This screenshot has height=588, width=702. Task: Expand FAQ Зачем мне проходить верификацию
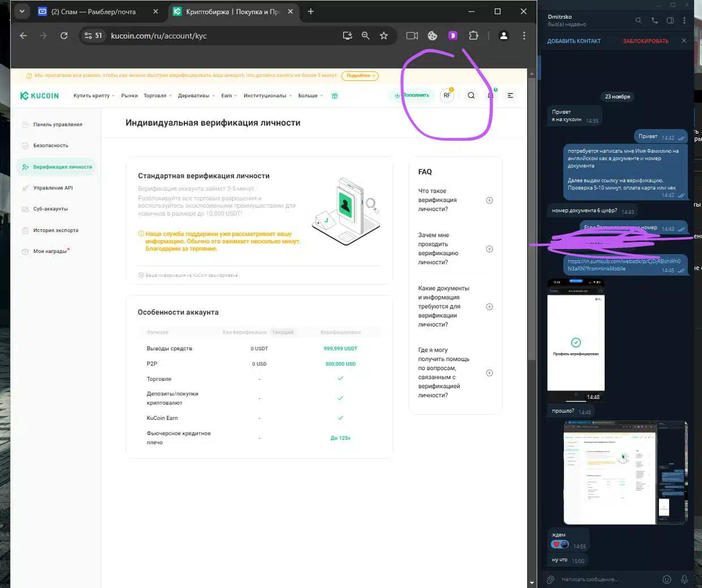tap(489, 249)
